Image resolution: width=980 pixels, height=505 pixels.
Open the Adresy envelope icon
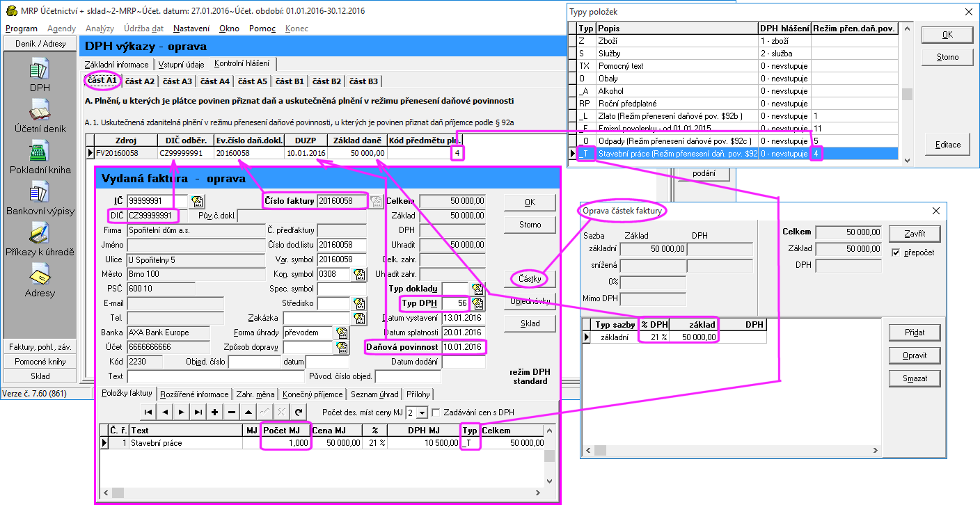39,275
